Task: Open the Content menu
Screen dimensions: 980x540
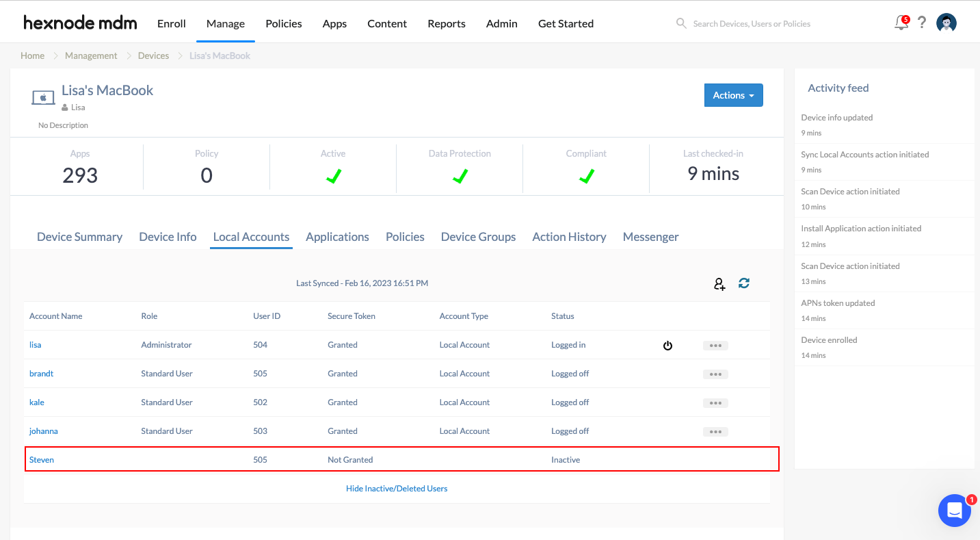Action: [x=387, y=23]
